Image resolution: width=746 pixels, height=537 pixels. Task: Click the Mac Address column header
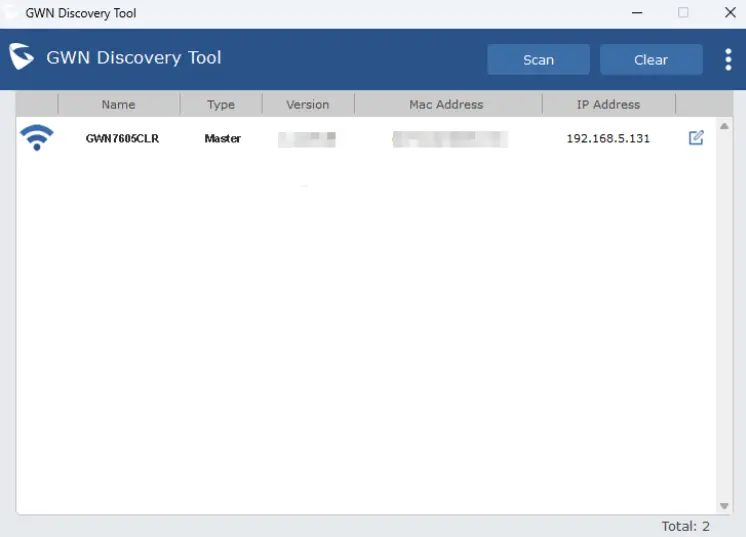(x=446, y=105)
